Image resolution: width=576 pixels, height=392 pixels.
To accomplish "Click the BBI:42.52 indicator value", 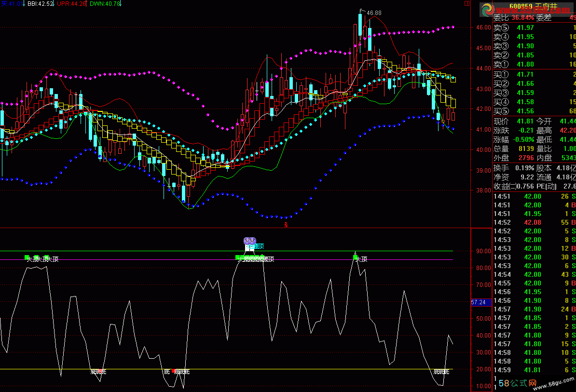I will 41,4.
